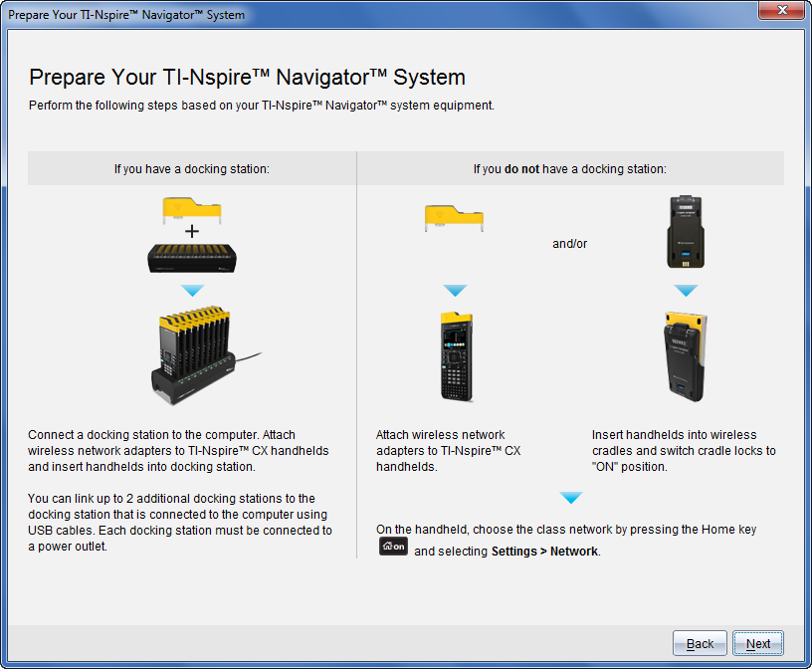Click the blue arrow below the wireless cradle

pos(686,291)
